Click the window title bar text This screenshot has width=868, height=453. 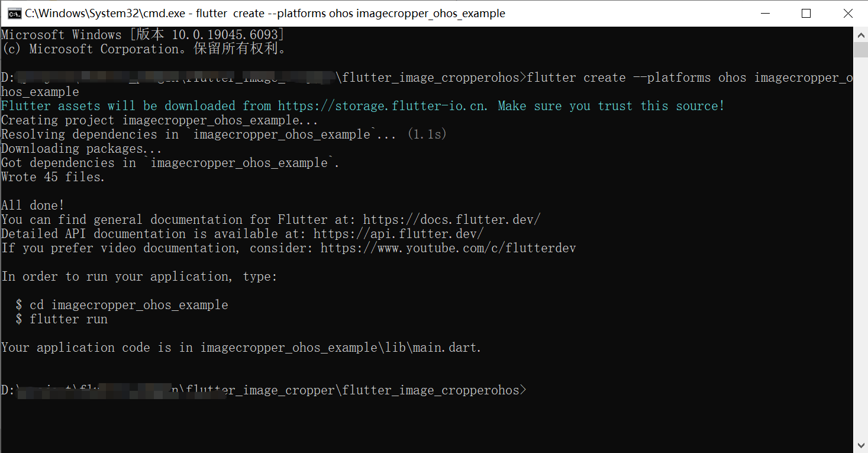tap(265, 13)
